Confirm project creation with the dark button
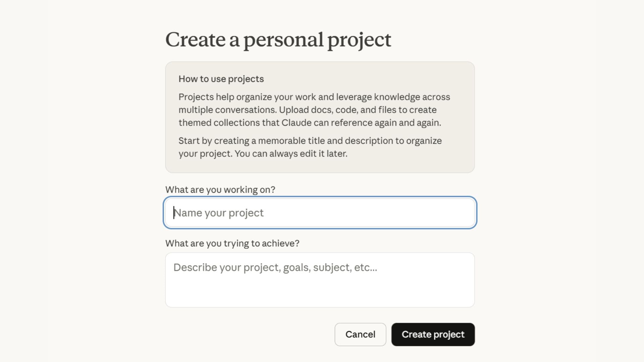The image size is (644, 362). pyautogui.click(x=433, y=334)
